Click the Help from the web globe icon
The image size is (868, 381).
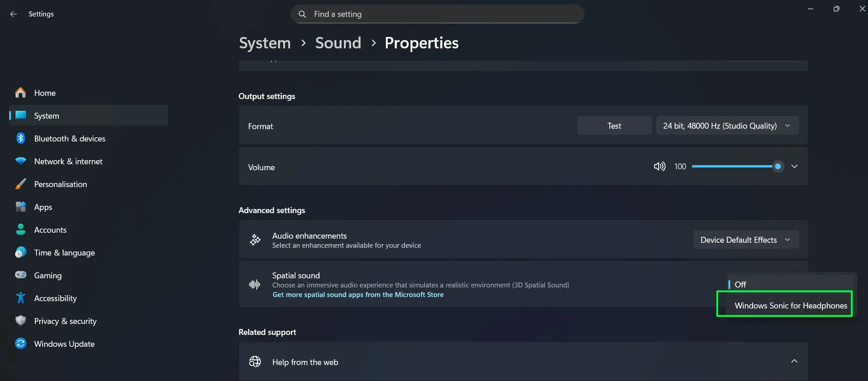(255, 362)
